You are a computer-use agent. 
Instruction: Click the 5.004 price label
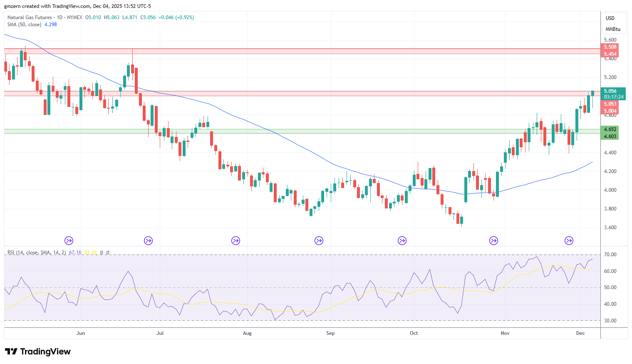610,111
